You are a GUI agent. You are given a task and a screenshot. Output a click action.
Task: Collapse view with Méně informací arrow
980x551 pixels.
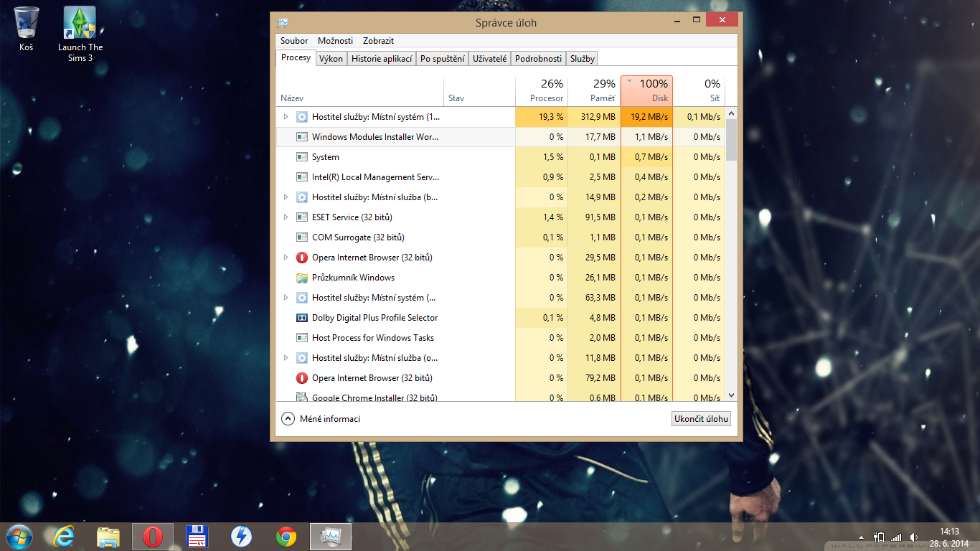(x=288, y=419)
